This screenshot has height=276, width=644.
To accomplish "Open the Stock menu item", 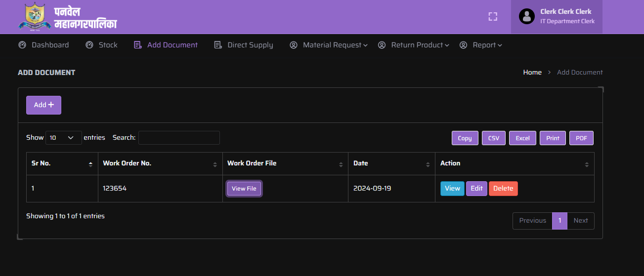I will click(102, 45).
